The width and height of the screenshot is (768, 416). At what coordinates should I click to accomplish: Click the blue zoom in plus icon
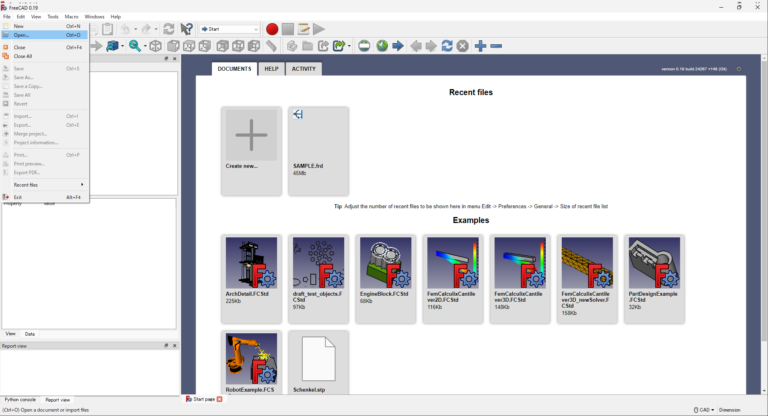[x=480, y=46]
